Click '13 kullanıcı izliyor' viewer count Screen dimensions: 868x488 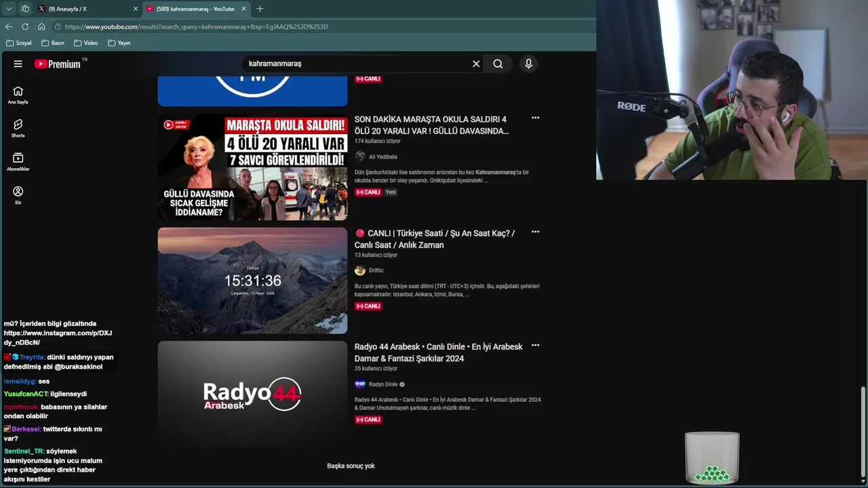tap(376, 255)
